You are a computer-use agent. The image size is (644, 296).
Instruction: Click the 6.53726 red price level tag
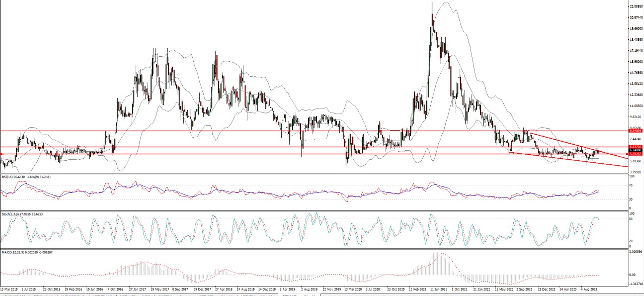pos(635,147)
